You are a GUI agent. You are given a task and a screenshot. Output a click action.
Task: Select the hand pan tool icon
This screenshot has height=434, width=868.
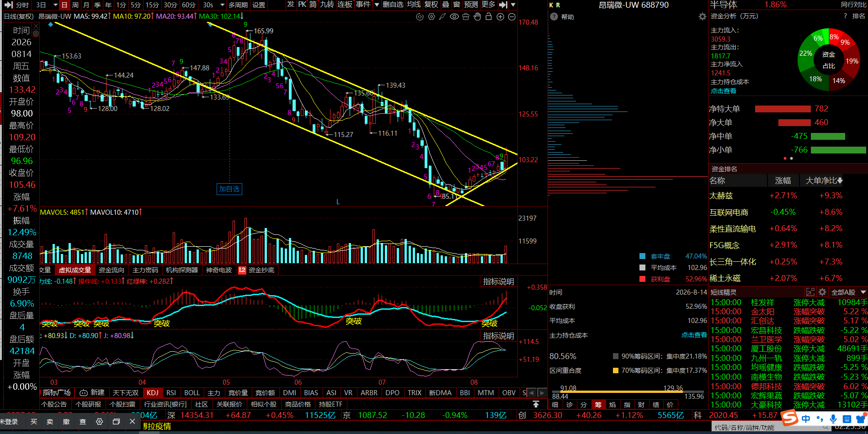point(477,16)
